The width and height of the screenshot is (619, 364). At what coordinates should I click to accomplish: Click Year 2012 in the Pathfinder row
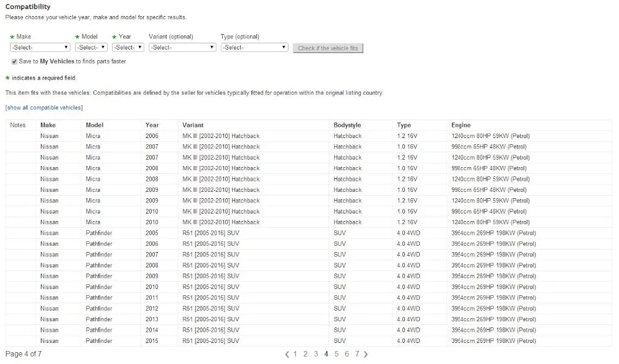pyautogui.click(x=152, y=308)
